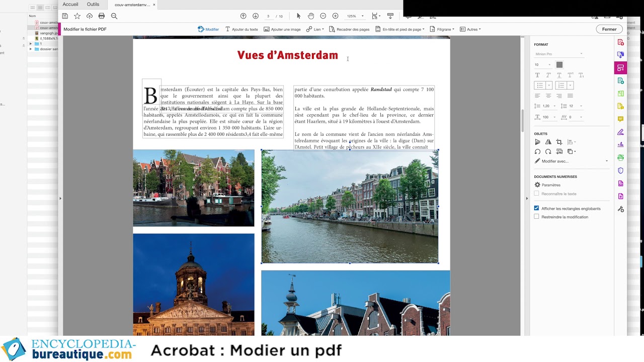Click the star bookmark icon
The height and width of the screenshot is (362, 644).
point(77,16)
